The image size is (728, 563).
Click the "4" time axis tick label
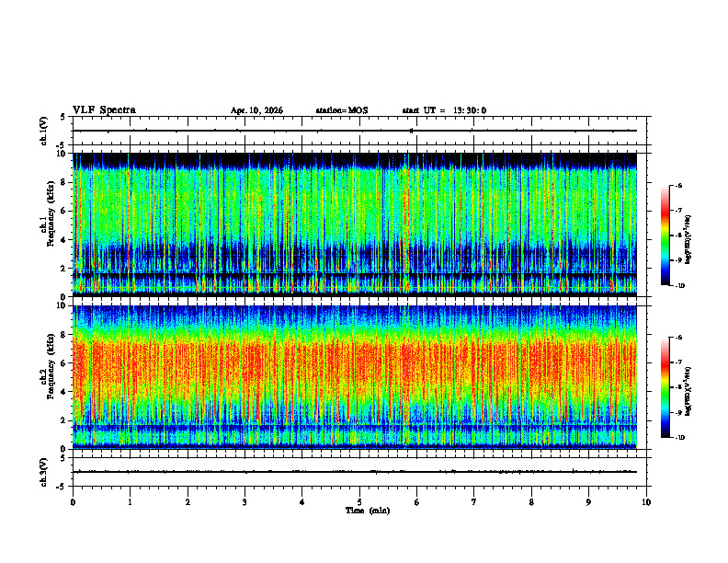[302, 502]
